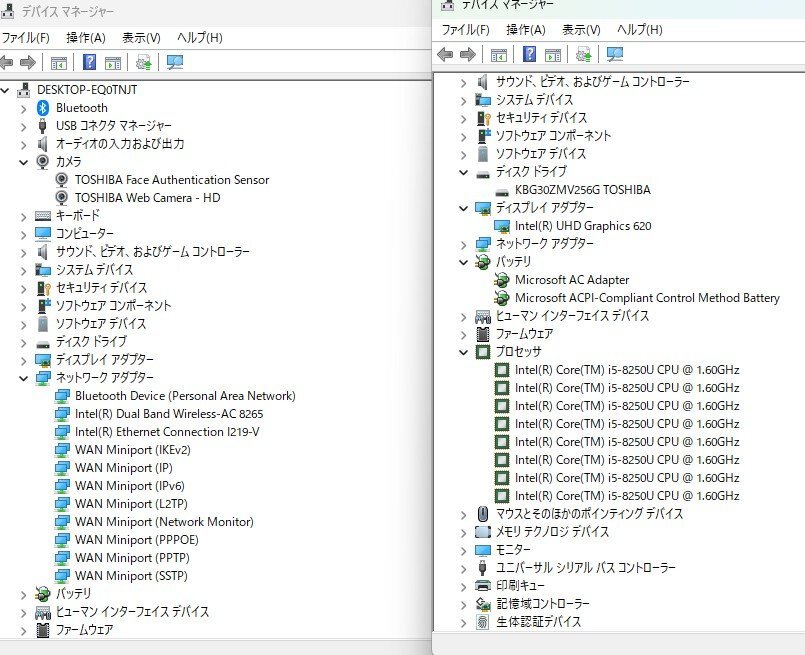The image size is (805, 655).
Task: Select オーディオの入力および出力 in left window
Action: click(120, 144)
